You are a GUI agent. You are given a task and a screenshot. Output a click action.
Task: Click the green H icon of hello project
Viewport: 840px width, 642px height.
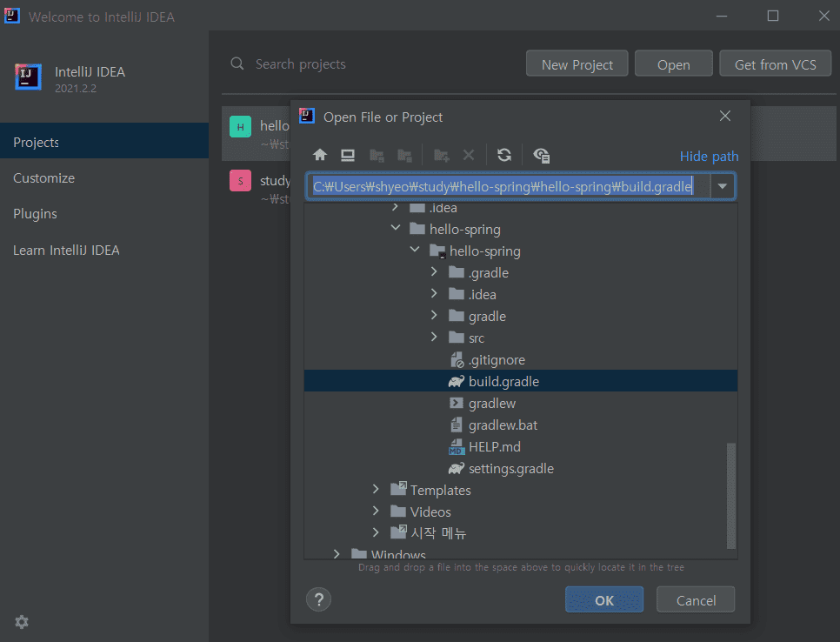241,127
